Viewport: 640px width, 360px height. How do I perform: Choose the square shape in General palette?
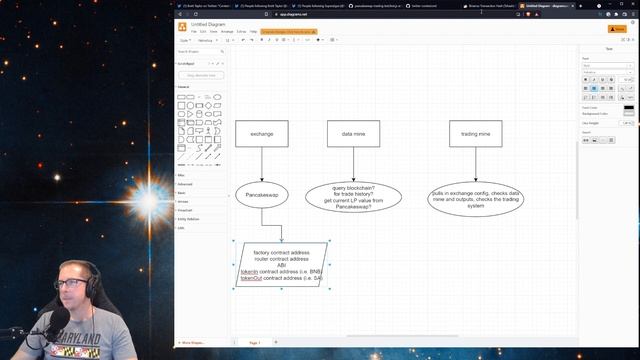[x=181, y=106]
